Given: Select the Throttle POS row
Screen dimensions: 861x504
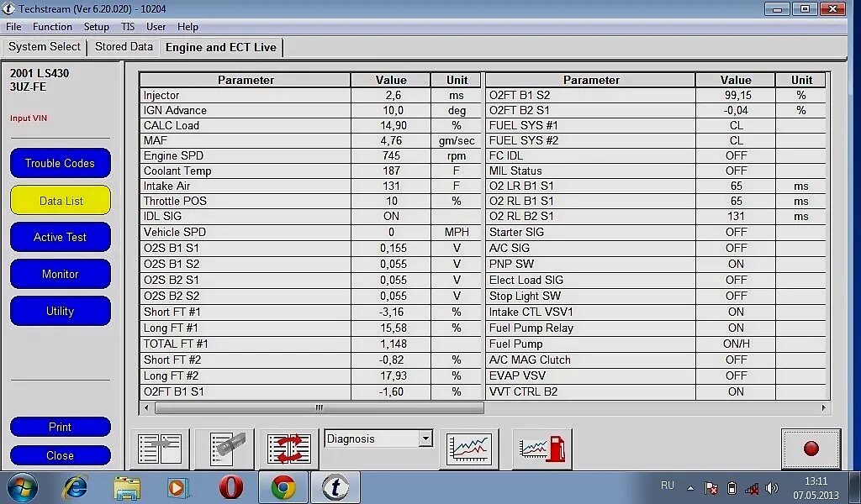Looking at the screenshot, I should (310, 202).
